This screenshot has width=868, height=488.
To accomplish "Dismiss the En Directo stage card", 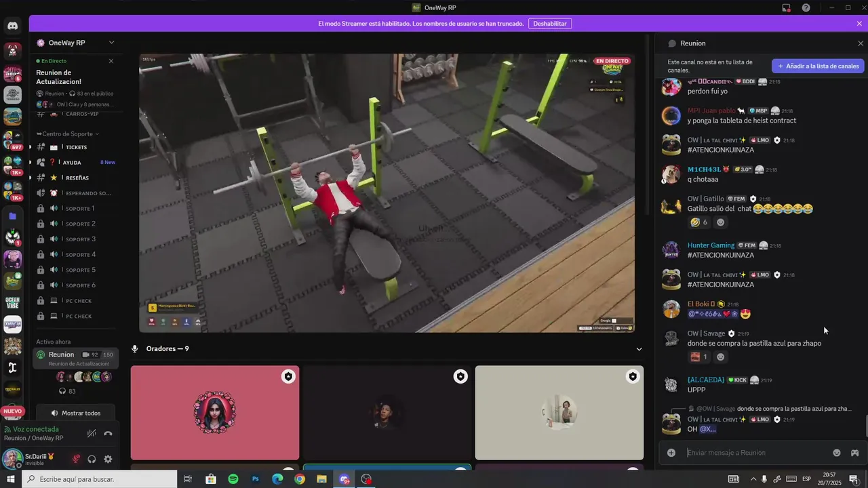I will 111,61.
